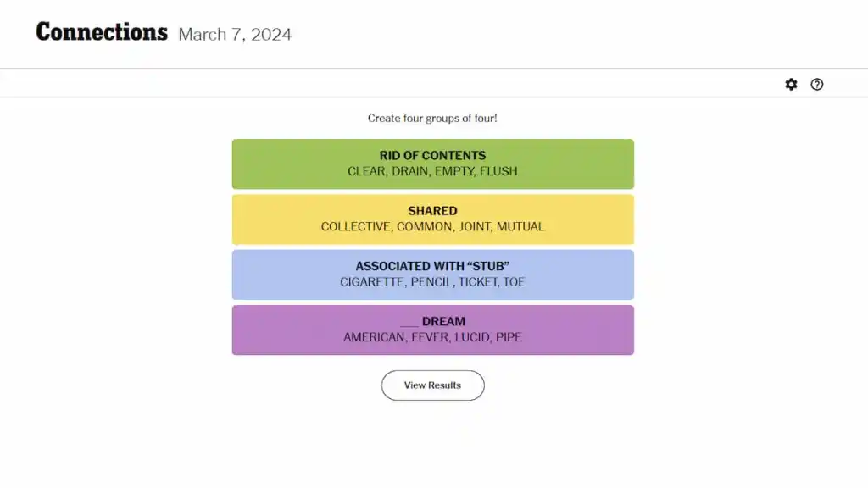Viewport: 868px width, 488px height.
Task: Select the word PIPE in purple group
Action: click(509, 337)
